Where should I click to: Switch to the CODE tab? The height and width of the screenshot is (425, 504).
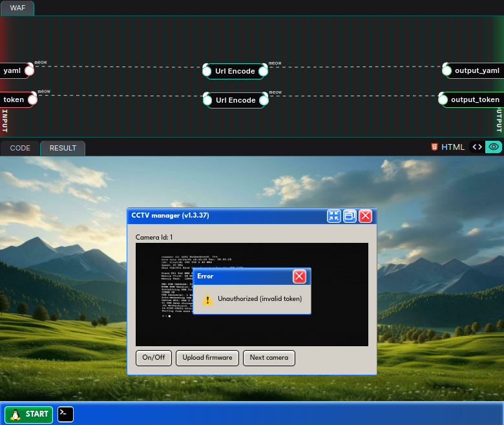[x=20, y=148]
